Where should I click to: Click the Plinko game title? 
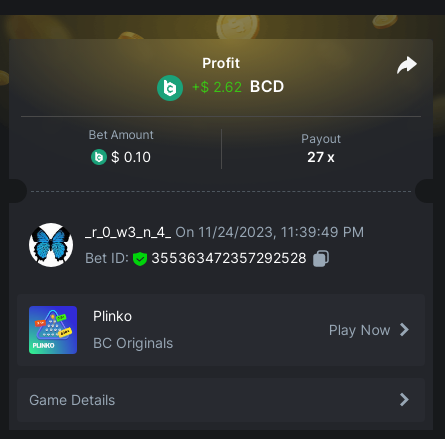coord(112,316)
